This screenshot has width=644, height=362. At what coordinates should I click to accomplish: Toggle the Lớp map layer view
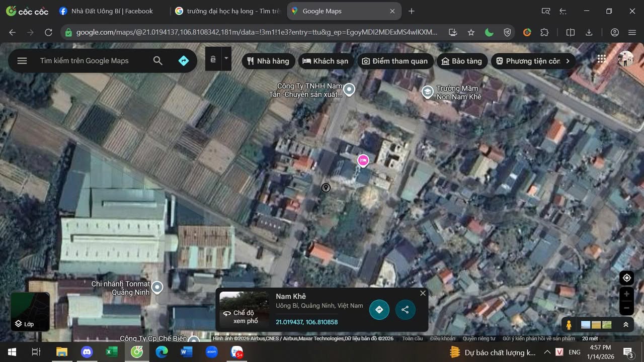(x=30, y=312)
